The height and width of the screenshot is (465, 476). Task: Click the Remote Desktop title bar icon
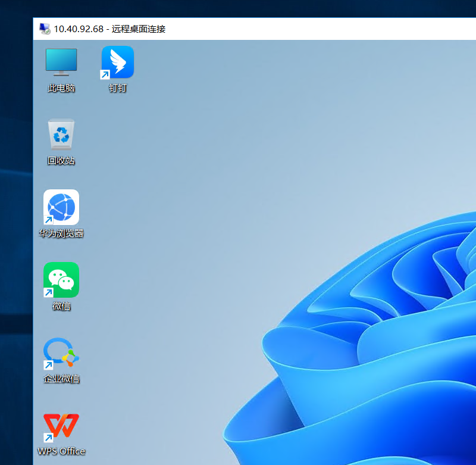pyautogui.click(x=45, y=29)
